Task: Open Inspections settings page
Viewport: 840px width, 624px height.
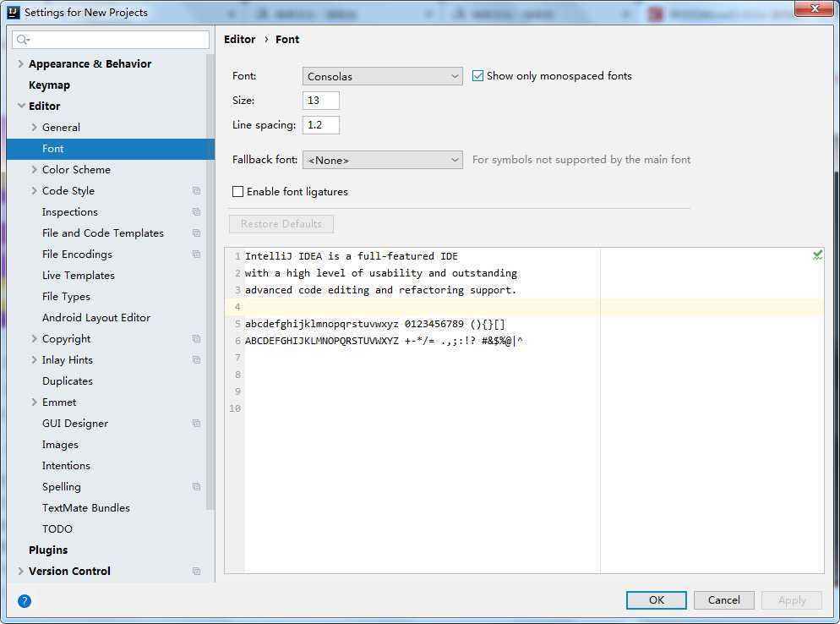Action: pyautogui.click(x=69, y=211)
